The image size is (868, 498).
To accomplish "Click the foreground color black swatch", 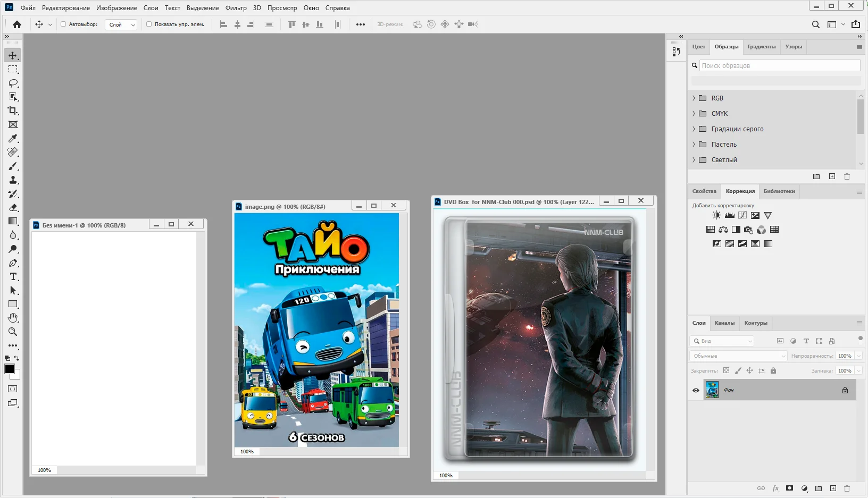I will coord(10,369).
